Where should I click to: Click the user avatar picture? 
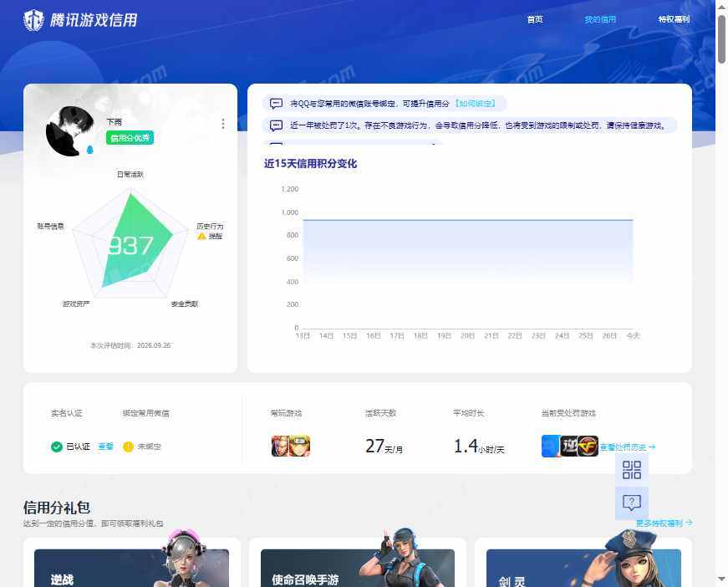click(70, 131)
